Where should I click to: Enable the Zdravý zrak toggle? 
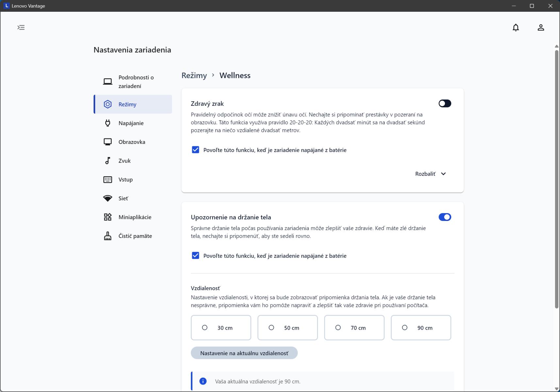445,103
